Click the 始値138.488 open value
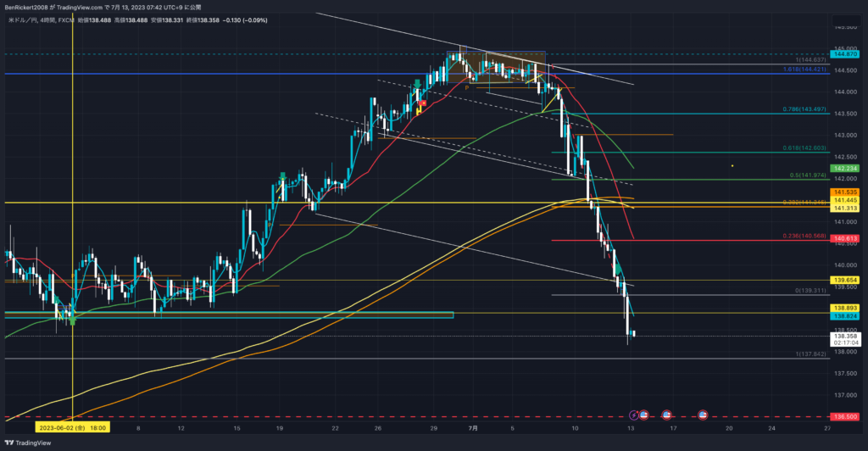Screen dimensions: 868x451 (x=94, y=19)
